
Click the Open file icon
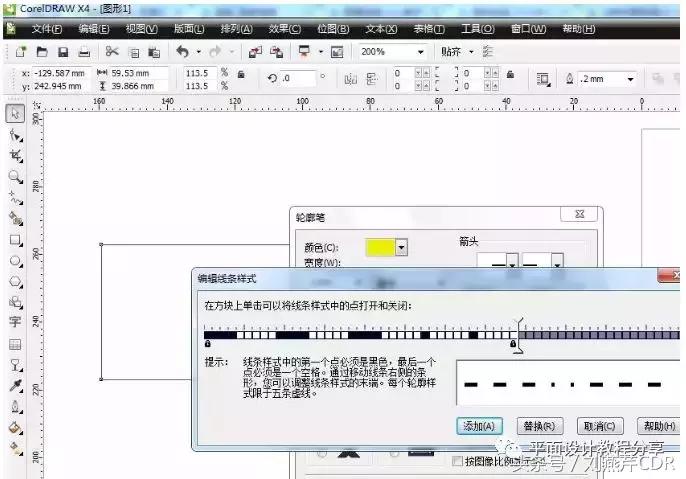pos(42,52)
